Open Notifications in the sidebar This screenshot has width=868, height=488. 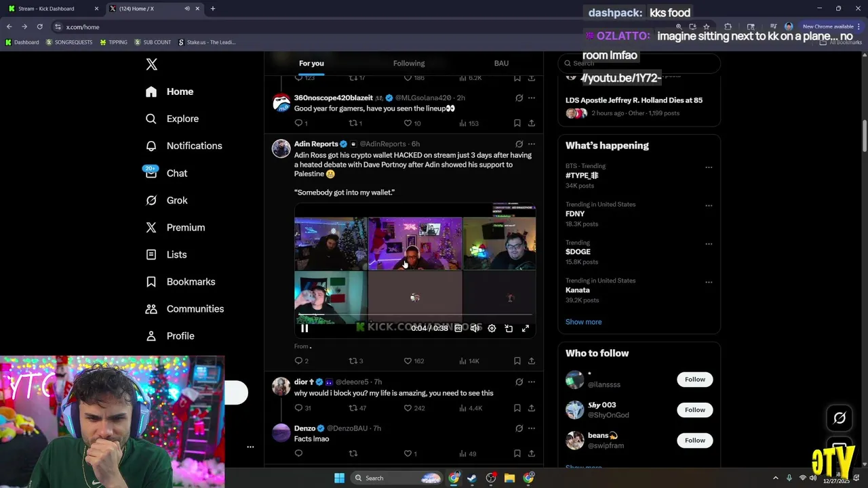[x=184, y=146]
